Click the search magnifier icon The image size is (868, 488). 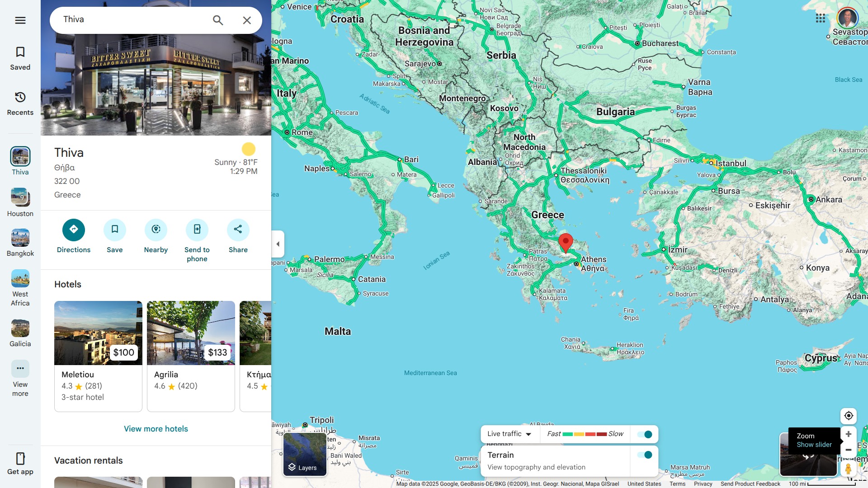[218, 20]
